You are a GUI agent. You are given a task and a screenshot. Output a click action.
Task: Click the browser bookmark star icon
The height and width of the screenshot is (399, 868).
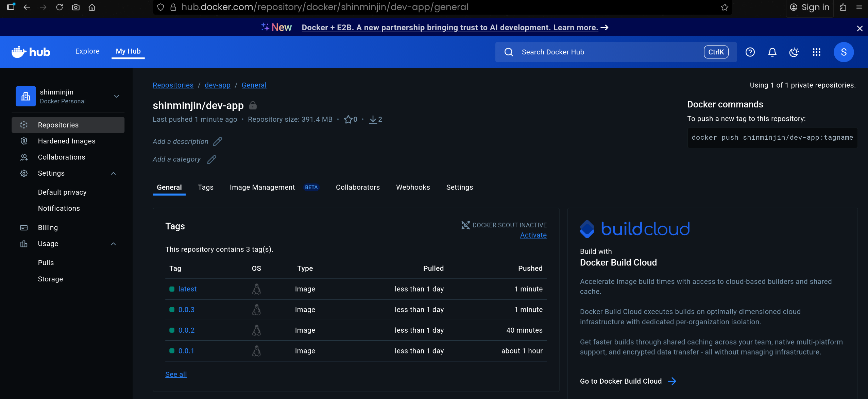[725, 7]
